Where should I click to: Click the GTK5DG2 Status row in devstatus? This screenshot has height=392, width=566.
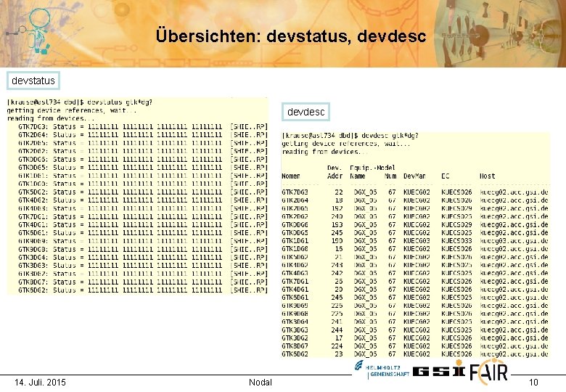point(143,192)
